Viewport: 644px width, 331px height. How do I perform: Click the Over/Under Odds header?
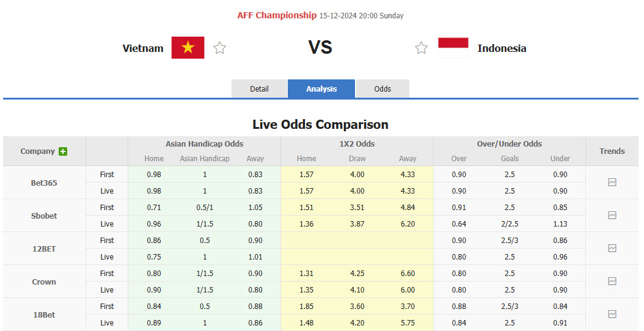click(x=510, y=144)
